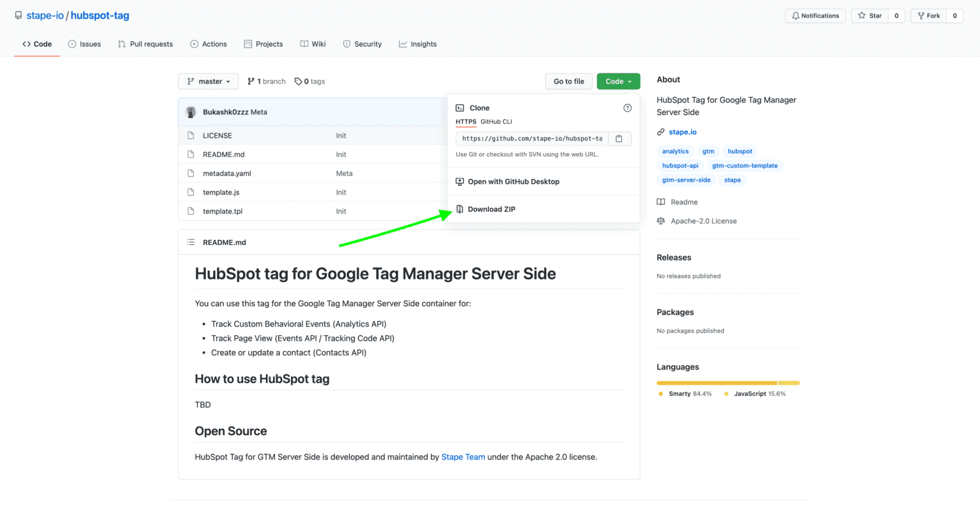Click the terminal icon beside Clone

coord(460,108)
